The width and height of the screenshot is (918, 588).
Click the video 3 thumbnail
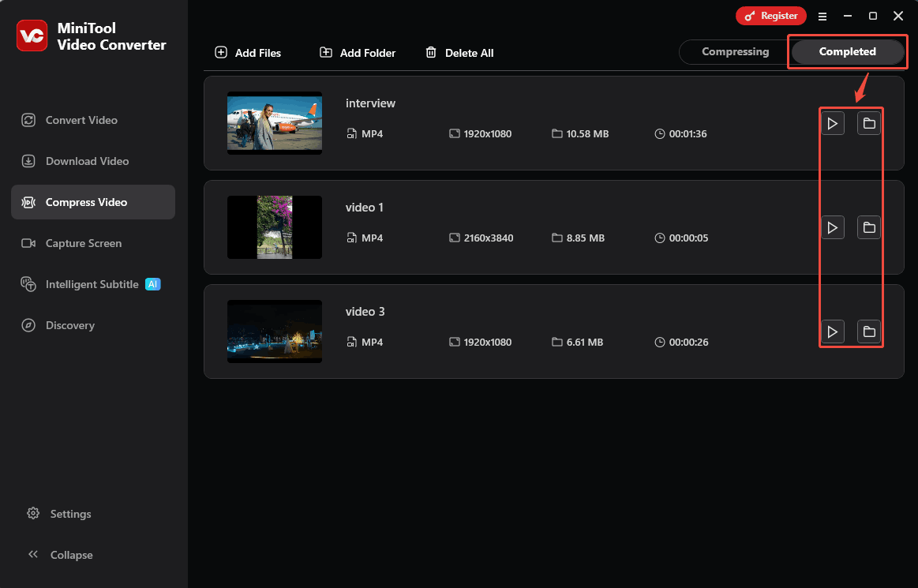274,331
